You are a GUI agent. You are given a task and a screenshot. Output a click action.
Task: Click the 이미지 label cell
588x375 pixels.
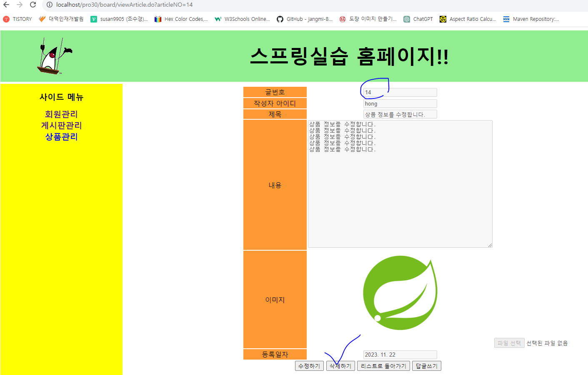(275, 299)
